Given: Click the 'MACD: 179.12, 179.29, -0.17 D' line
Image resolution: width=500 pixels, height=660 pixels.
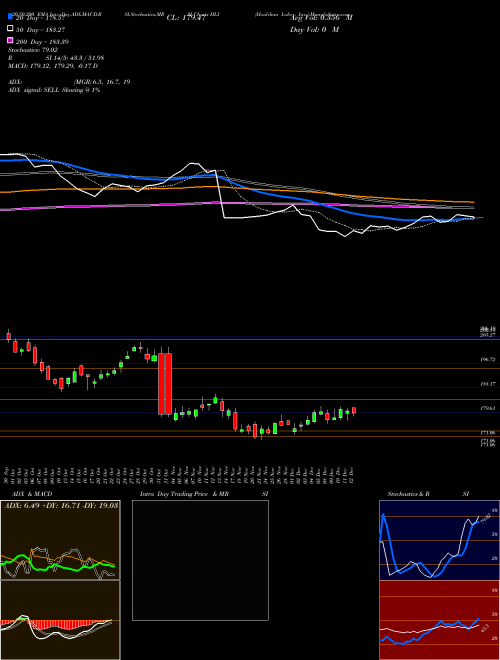Looking at the screenshot, I should pyautogui.click(x=53, y=66).
